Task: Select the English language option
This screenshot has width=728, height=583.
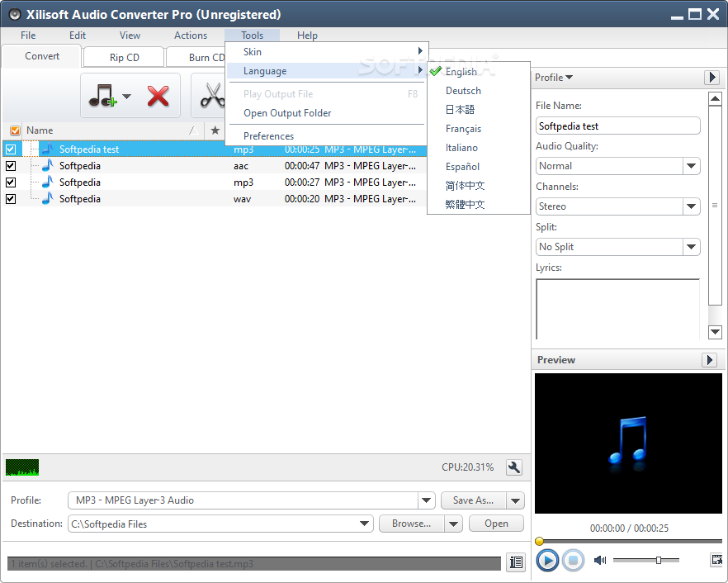Action: coord(478,72)
